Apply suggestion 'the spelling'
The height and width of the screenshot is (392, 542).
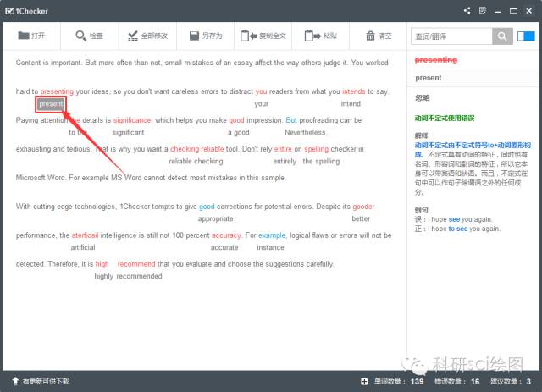tap(321, 161)
